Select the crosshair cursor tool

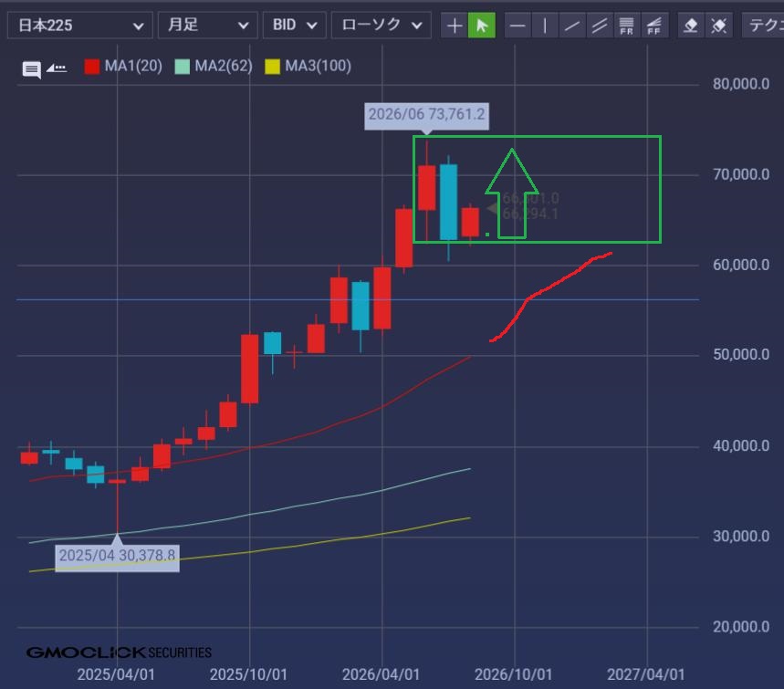454,26
